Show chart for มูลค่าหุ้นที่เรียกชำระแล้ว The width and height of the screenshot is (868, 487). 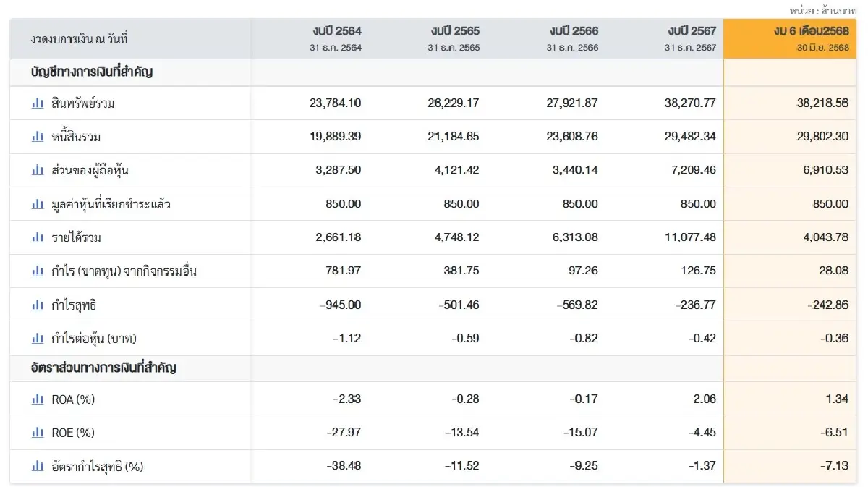click(x=38, y=204)
